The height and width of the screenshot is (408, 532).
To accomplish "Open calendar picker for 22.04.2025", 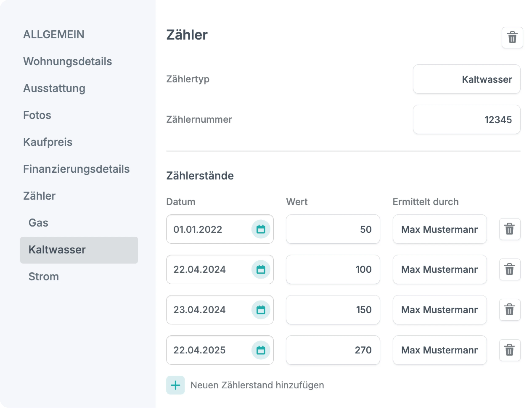I will 261,350.
